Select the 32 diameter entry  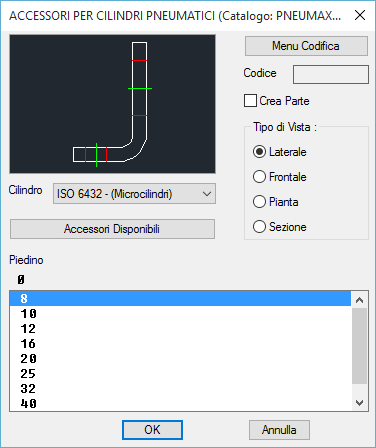180,389
